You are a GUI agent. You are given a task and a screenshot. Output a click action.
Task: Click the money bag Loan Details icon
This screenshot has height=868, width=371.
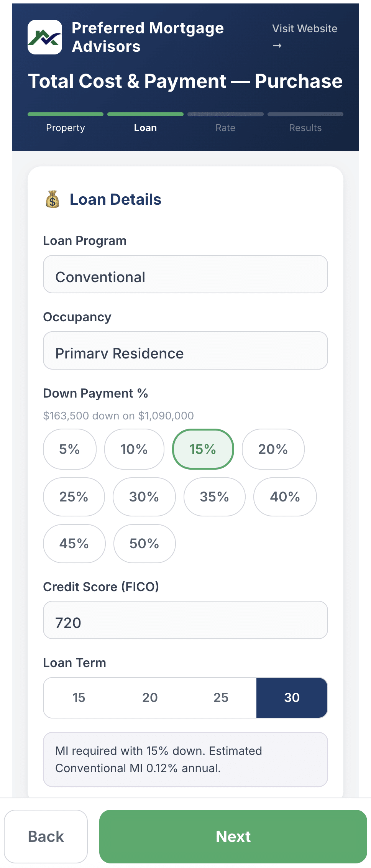coord(53,199)
